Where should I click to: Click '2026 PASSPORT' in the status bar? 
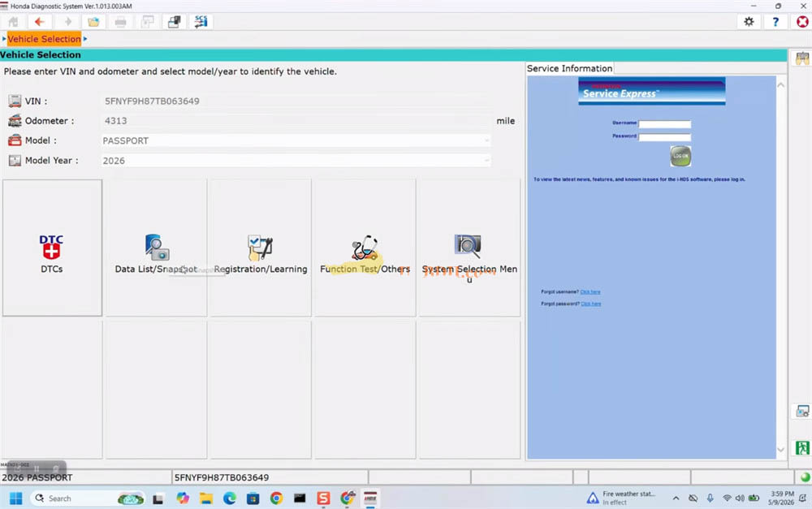[x=37, y=477]
